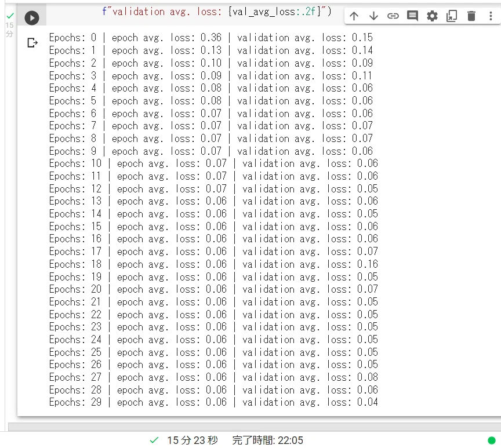Select the 'Epochs: 29' output line
This screenshot has height=448, width=501.
pyautogui.click(x=213, y=402)
